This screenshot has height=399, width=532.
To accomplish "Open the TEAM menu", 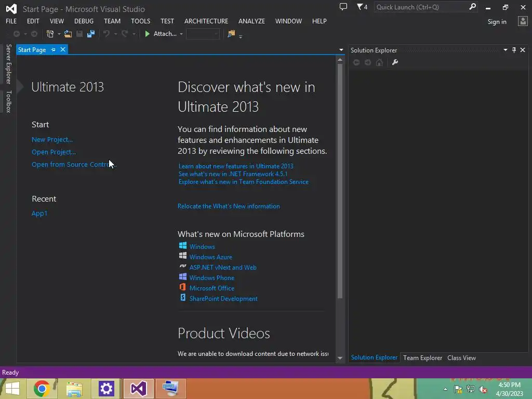I will pos(112,21).
